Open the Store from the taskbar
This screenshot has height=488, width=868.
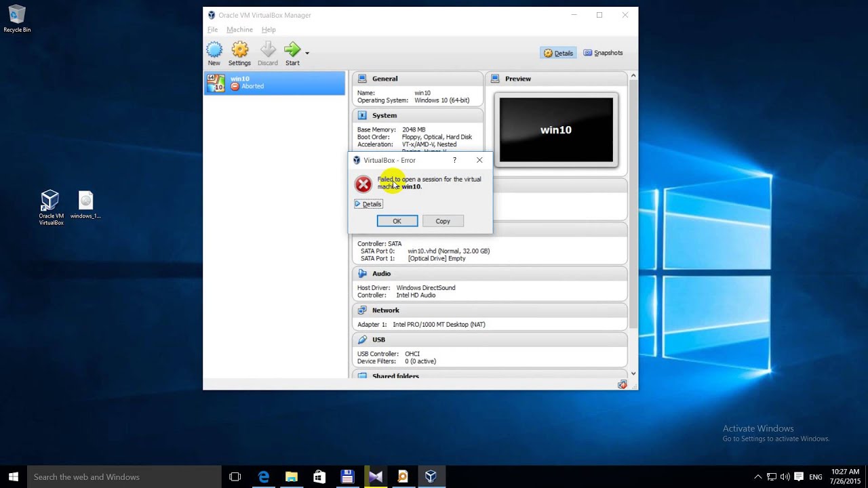(x=319, y=476)
